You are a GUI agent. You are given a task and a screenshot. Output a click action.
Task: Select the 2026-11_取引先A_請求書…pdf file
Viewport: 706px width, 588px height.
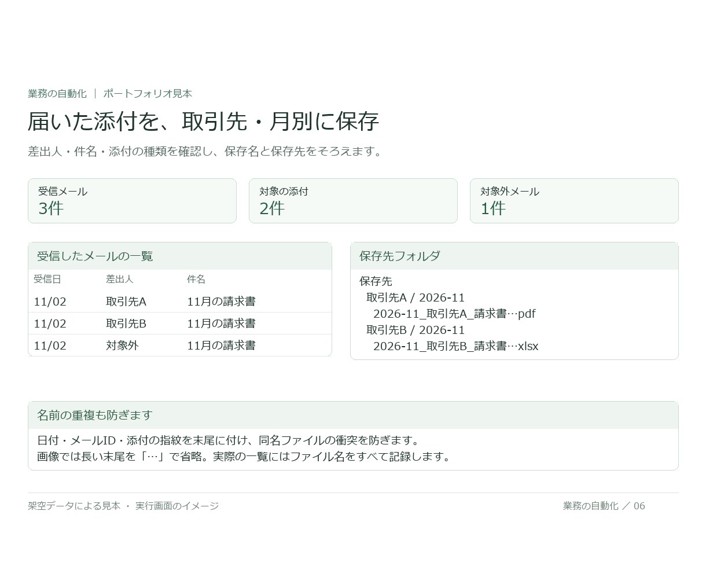[x=454, y=314]
